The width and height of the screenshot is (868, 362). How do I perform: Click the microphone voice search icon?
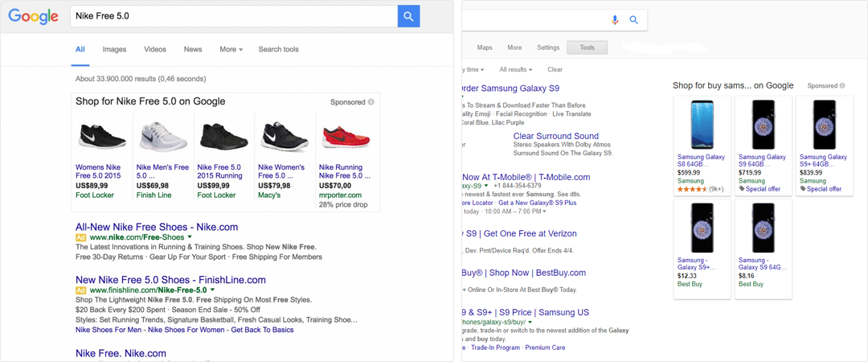click(615, 20)
